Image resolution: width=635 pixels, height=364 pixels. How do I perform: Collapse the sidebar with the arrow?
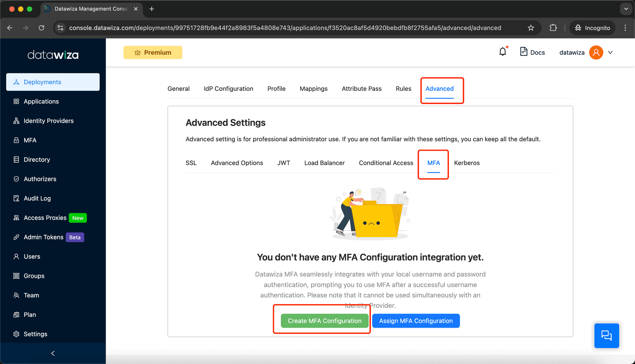[53, 353]
